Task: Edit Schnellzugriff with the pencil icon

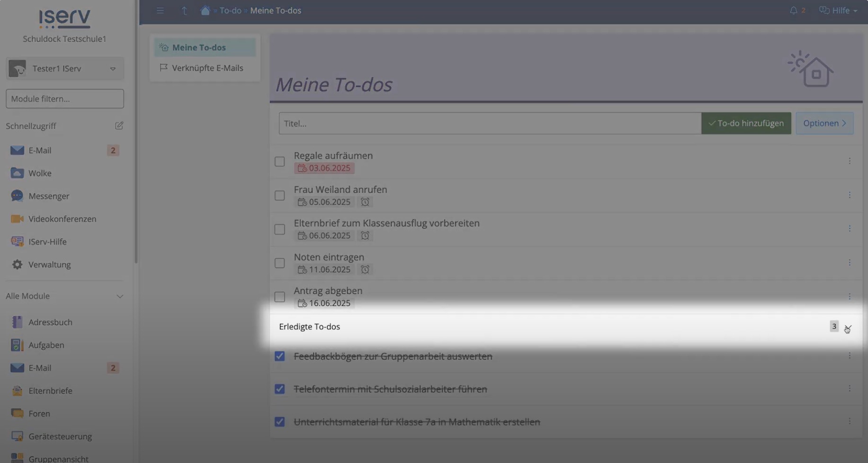Action: [119, 126]
